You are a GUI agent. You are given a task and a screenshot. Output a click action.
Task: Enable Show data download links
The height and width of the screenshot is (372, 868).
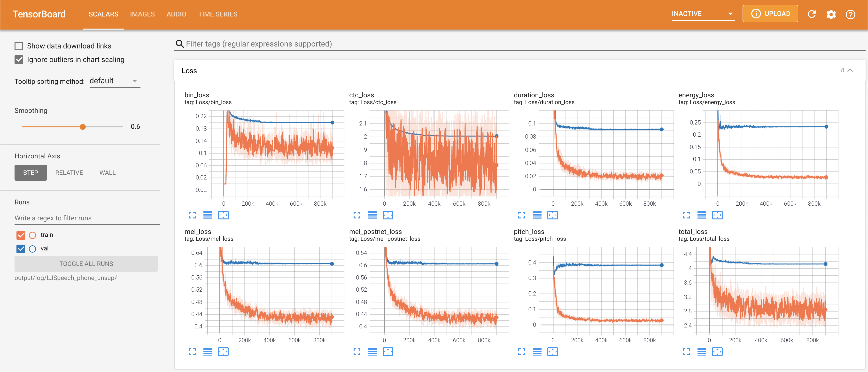pos(19,46)
